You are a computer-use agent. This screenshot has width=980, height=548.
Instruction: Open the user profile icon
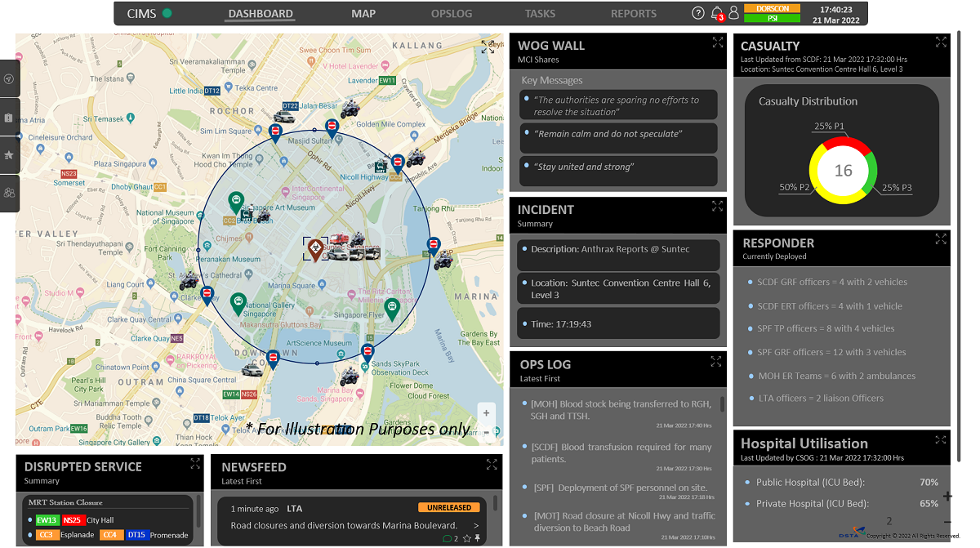click(733, 13)
